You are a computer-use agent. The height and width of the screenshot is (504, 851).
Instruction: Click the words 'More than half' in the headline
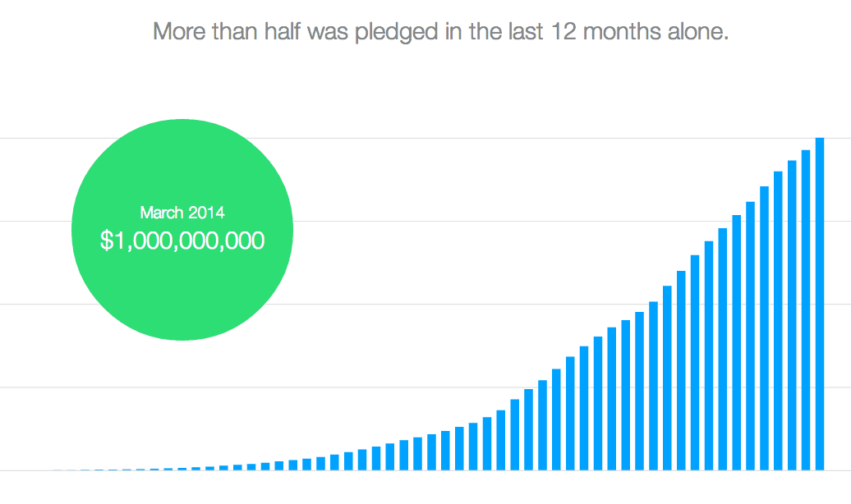pos(228,31)
